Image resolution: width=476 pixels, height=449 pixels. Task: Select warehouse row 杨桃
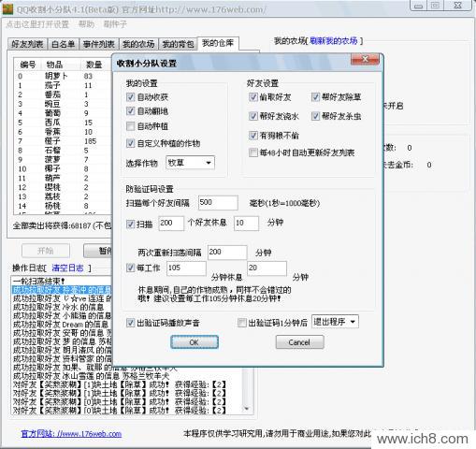pyautogui.click(x=64, y=206)
